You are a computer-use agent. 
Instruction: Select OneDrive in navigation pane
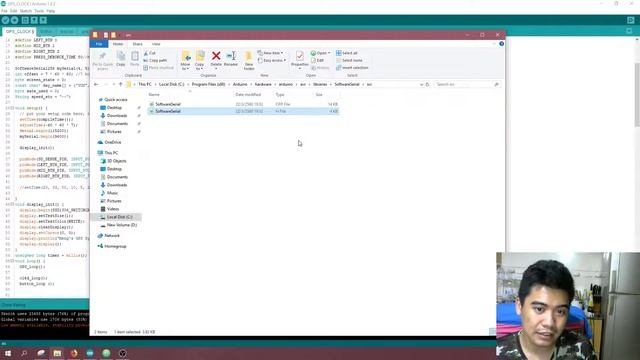(113, 142)
